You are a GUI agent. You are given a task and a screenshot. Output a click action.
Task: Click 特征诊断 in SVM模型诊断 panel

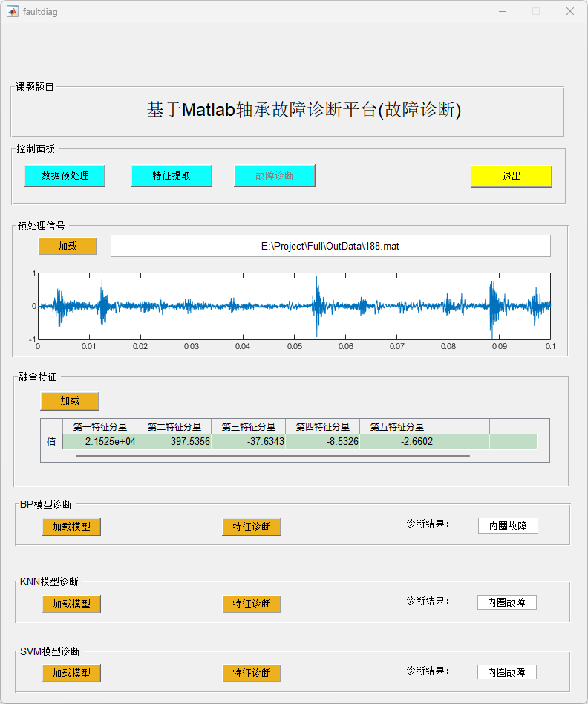point(252,673)
